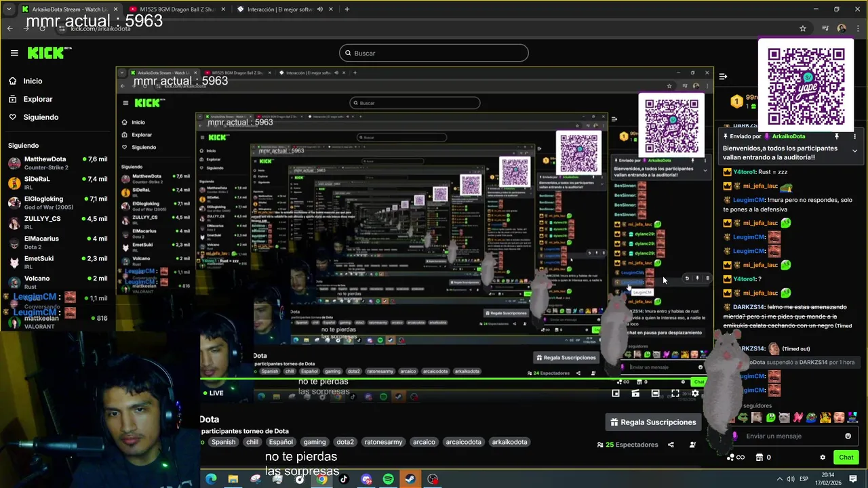The height and width of the screenshot is (488, 868).
Task: Select the Spanish tag
Action: [223, 442]
